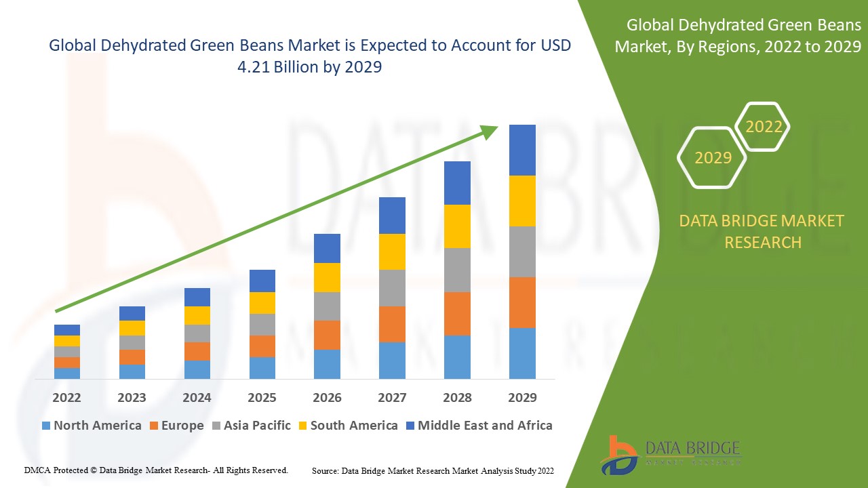The width and height of the screenshot is (868, 488).
Task: Pick the South America legend swatch
Action: pyautogui.click(x=303, y=426)
